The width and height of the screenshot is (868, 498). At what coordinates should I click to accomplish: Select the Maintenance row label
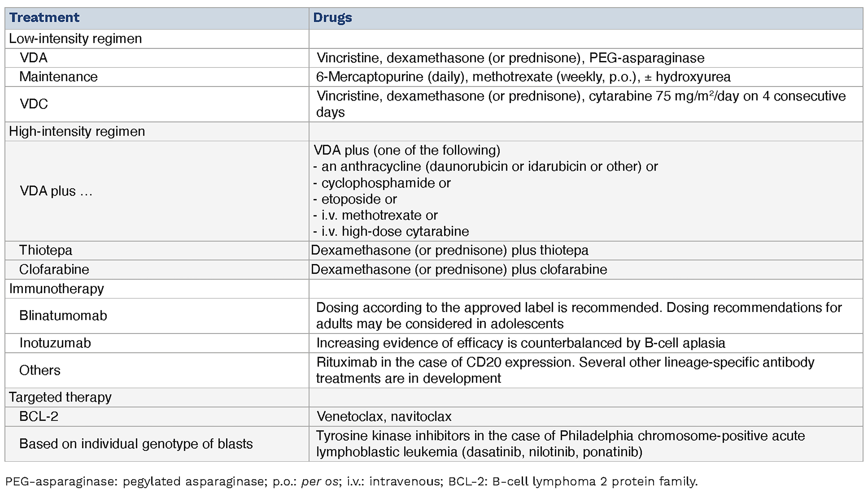58,77
